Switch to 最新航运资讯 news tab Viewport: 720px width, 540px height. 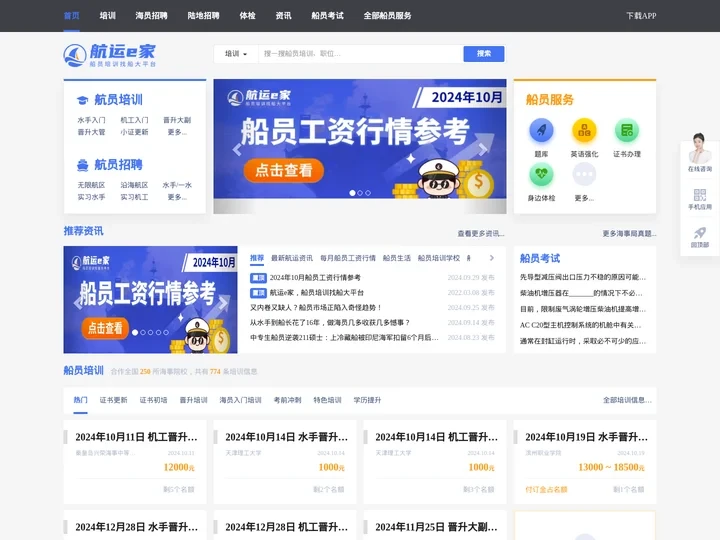coord(292,258)
